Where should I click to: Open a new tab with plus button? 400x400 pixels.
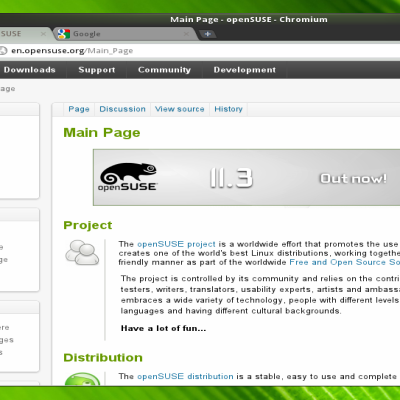pos(207,34)
